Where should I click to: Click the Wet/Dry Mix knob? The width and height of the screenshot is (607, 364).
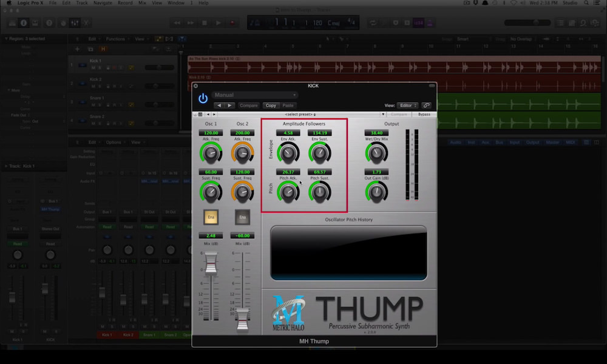click(376, 153)
